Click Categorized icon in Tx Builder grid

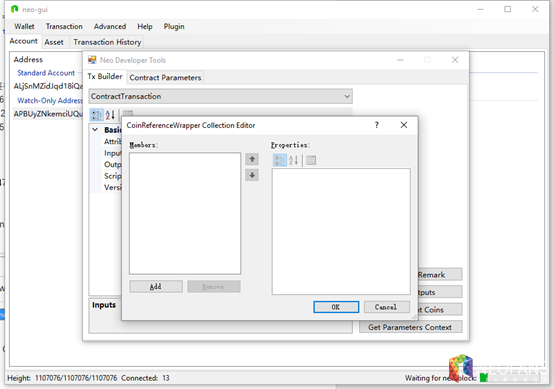[96, 114]
